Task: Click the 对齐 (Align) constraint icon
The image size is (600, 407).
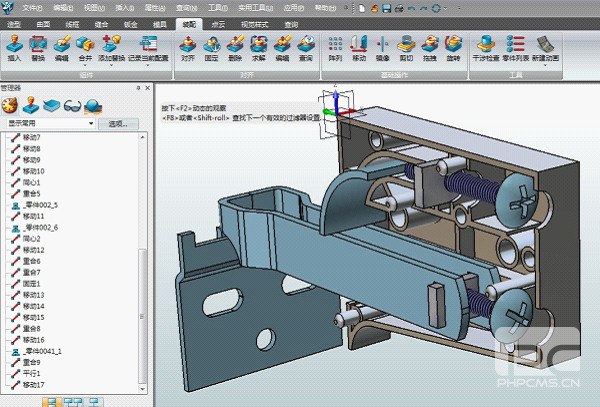Action: 188,46
